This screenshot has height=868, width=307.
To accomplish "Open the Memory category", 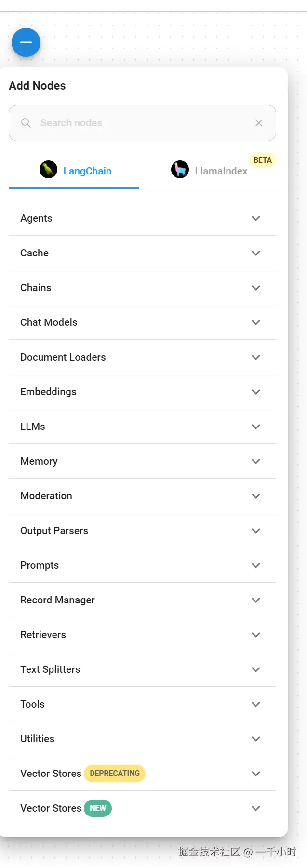I will pyautogui.click(x=142, y=461).
